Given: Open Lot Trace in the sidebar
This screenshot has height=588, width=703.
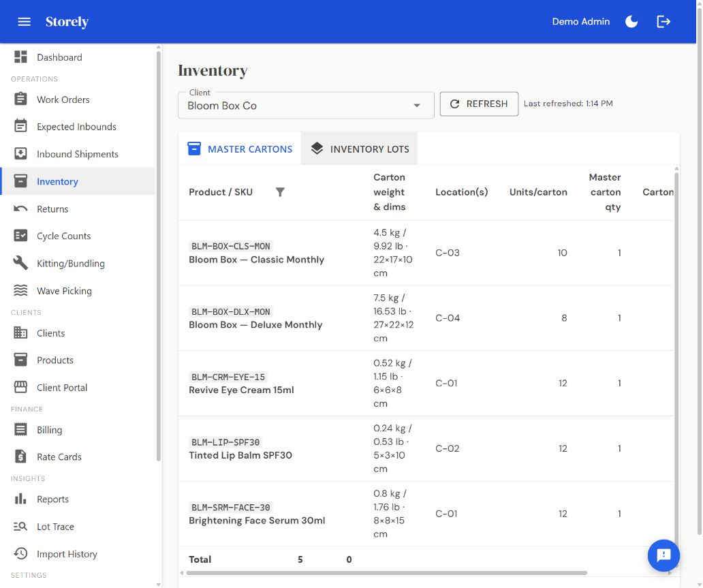Looking at the screenshot, I should (78, 527).
